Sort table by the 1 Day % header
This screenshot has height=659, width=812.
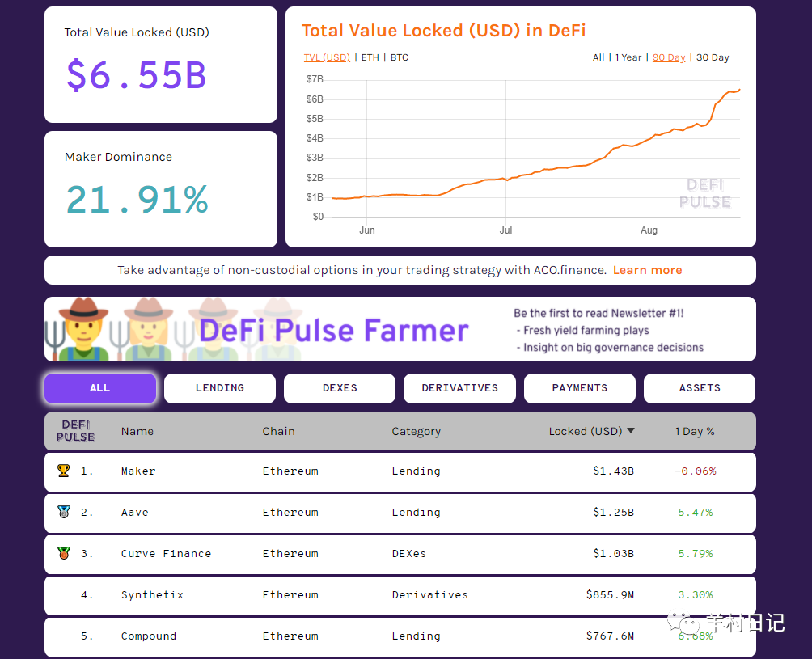[695, 431]
